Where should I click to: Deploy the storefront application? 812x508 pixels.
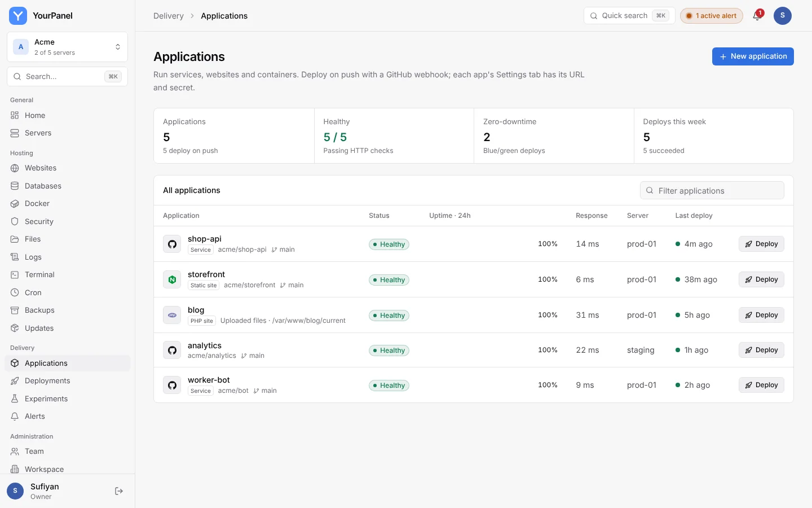point(761,279)
